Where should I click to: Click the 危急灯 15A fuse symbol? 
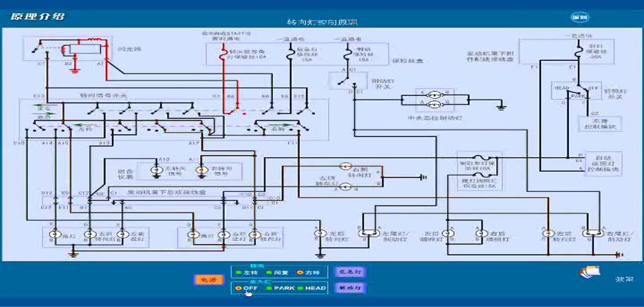291,53
